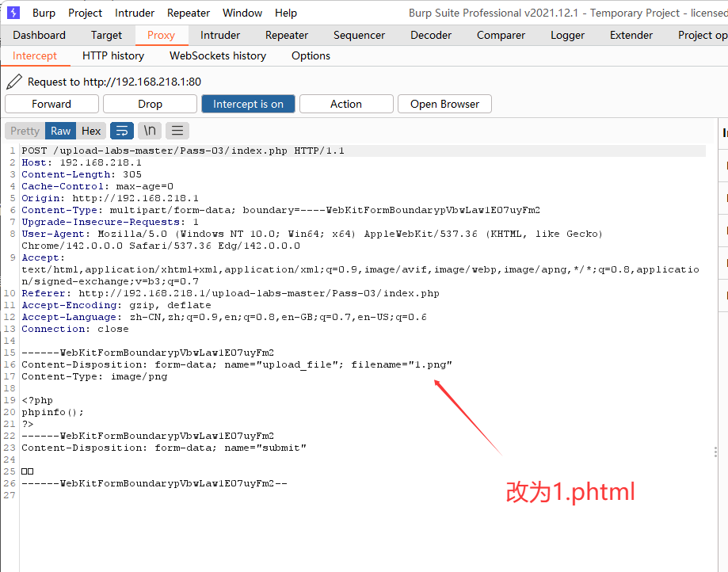Viewport: 728px width, 572px height.
Task: Open the Repeater menu in menu bar
Action: [189, 13]
